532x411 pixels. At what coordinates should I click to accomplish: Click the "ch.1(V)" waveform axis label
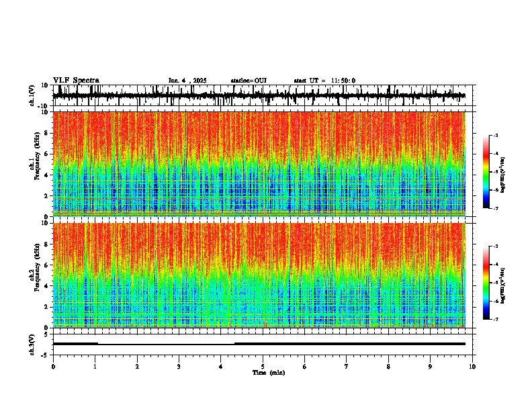point(32,95)
